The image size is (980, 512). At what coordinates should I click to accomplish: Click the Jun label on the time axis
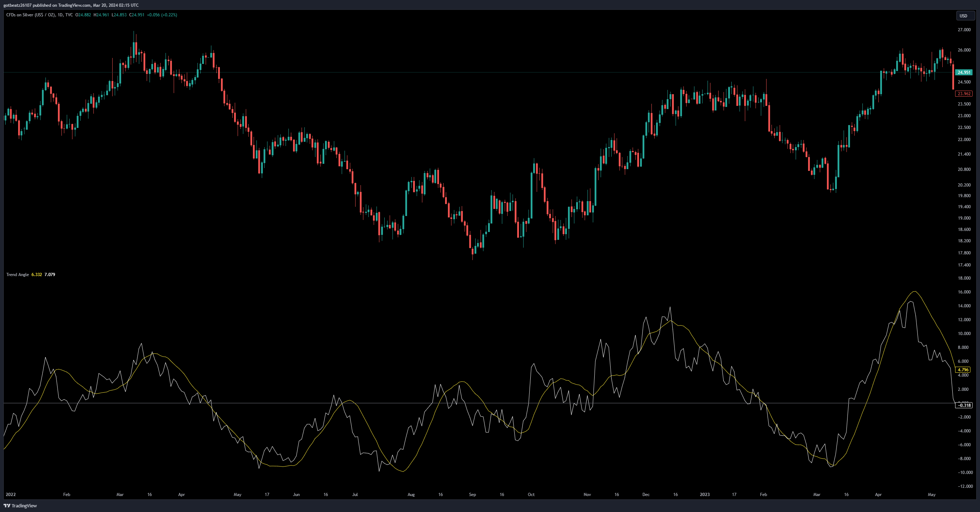coord(296,495)
